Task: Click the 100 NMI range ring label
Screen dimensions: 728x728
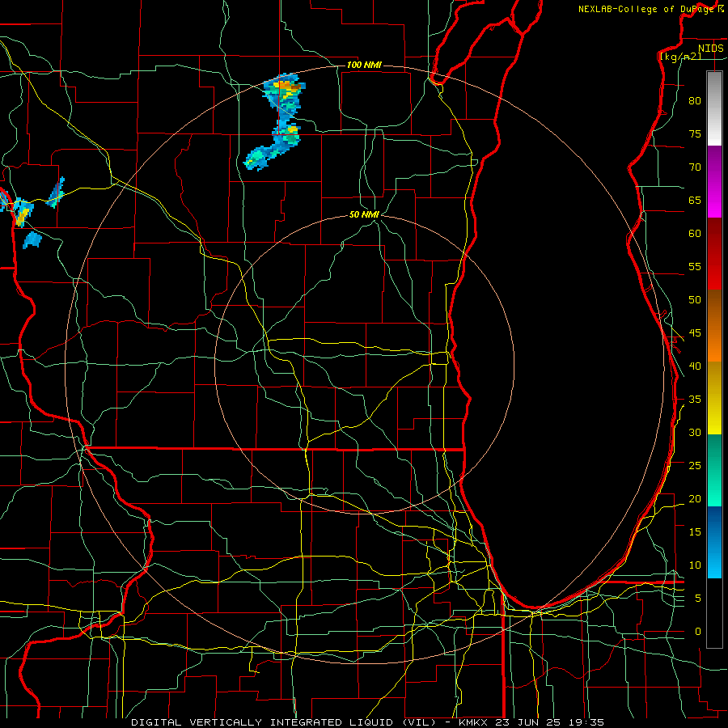Action: [x=364, y=65]
